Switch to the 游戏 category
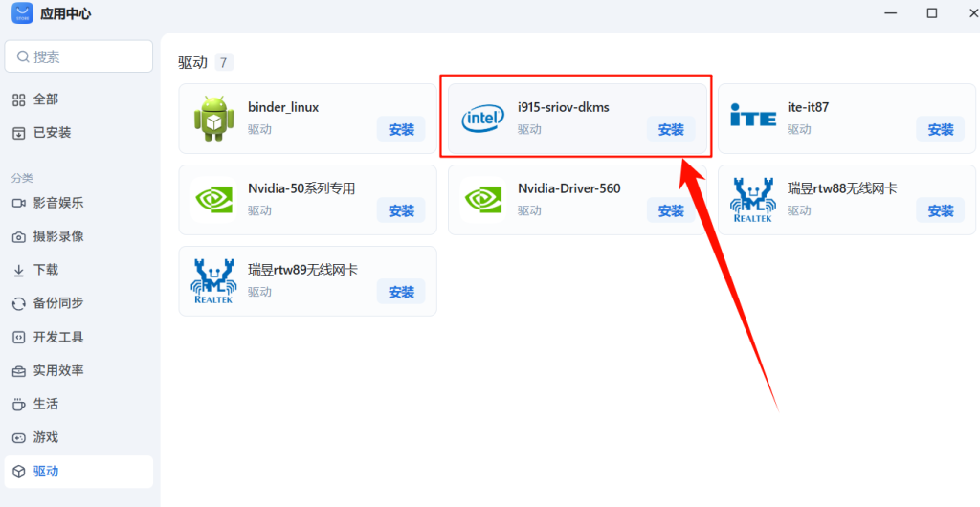980x507 pixels. click(45, 437)
